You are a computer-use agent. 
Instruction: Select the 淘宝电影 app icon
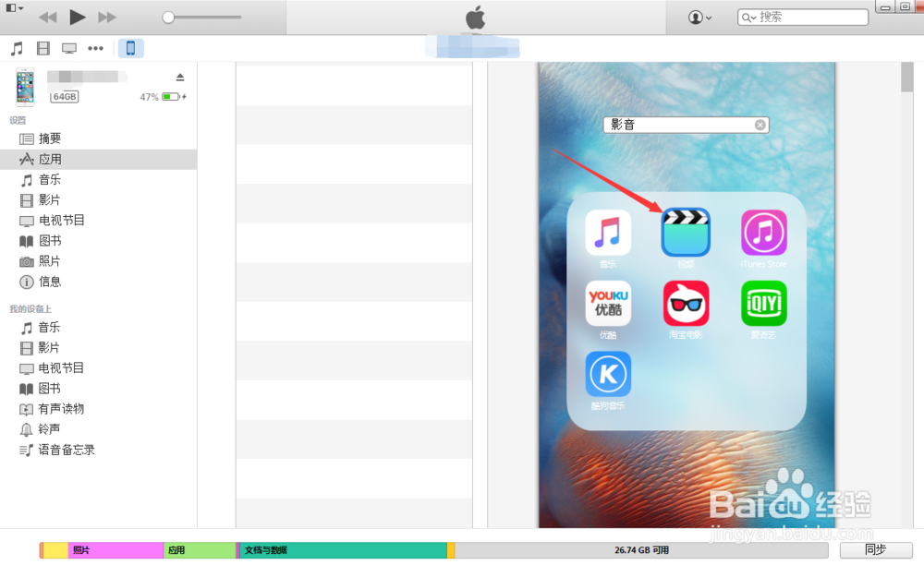[x=686, y=303]
